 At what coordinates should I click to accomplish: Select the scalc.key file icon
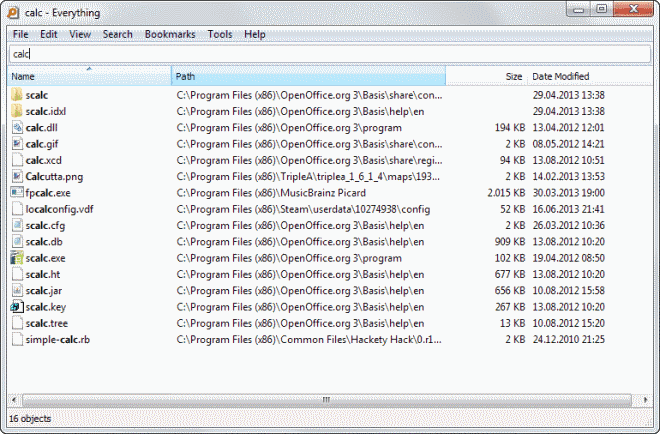17,307
